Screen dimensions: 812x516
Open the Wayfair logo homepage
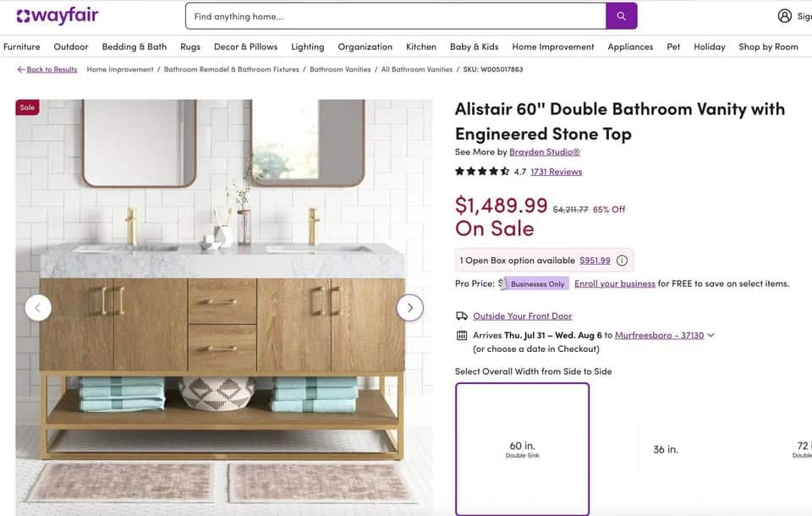tap(58, 16)
